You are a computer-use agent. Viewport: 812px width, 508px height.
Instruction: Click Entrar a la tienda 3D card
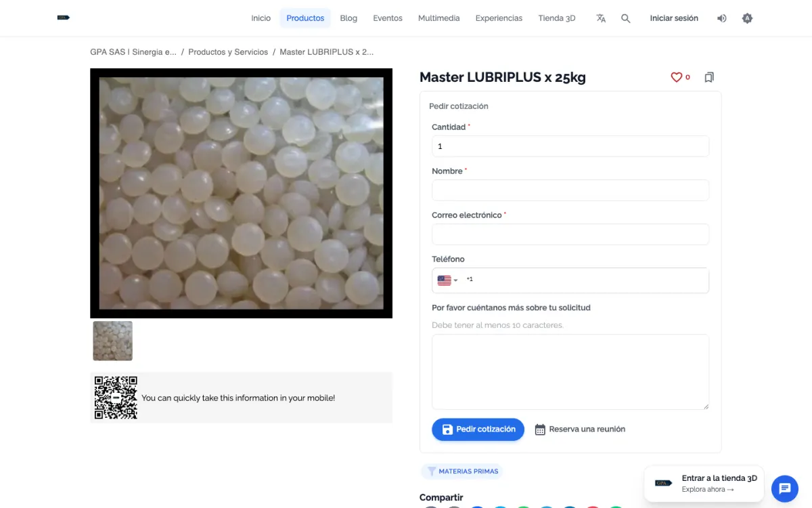(704, 484)
